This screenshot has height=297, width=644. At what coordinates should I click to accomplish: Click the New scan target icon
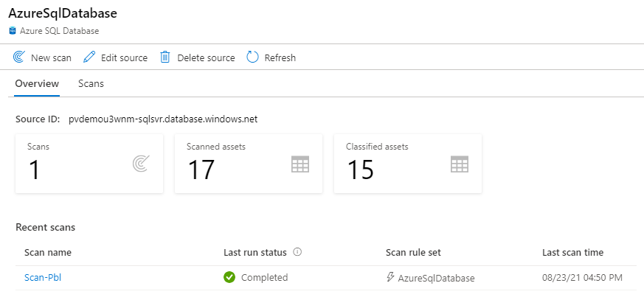(x=19, y=57)
